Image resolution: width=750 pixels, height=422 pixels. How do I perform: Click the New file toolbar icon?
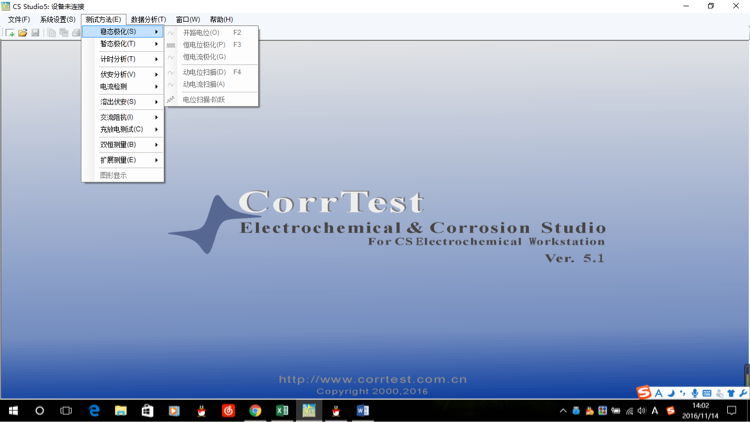click(10, 33)
